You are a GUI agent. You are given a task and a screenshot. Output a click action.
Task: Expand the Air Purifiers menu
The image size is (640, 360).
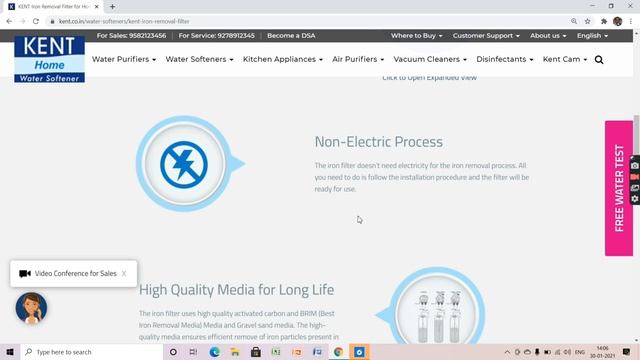pos(358,60)
